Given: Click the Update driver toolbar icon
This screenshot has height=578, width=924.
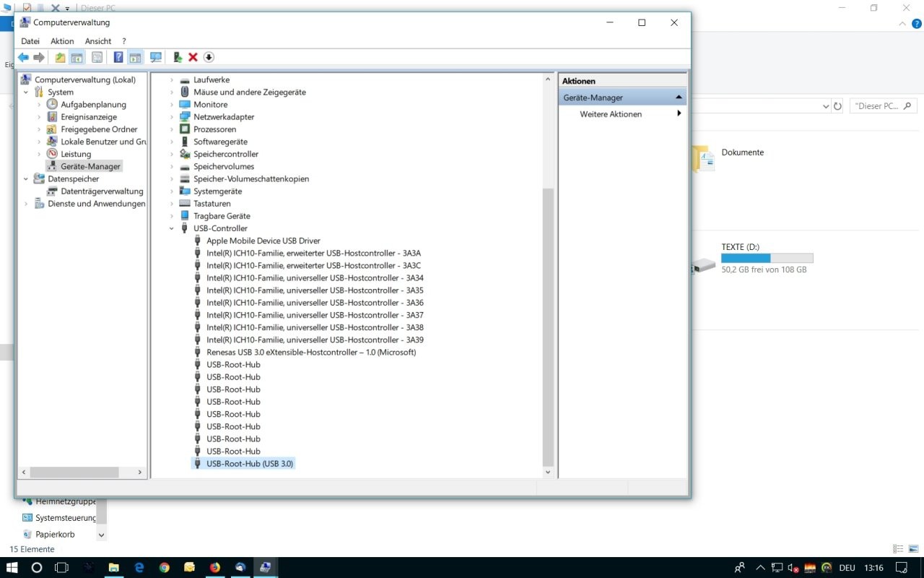Looking at the screenshot, I should point(178,57).
